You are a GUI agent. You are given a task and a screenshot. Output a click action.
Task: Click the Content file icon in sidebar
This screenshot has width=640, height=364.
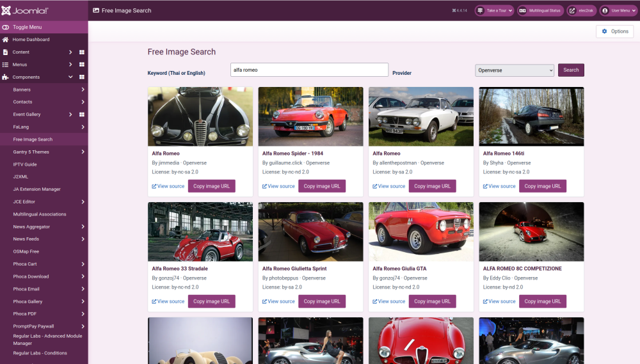5,52
